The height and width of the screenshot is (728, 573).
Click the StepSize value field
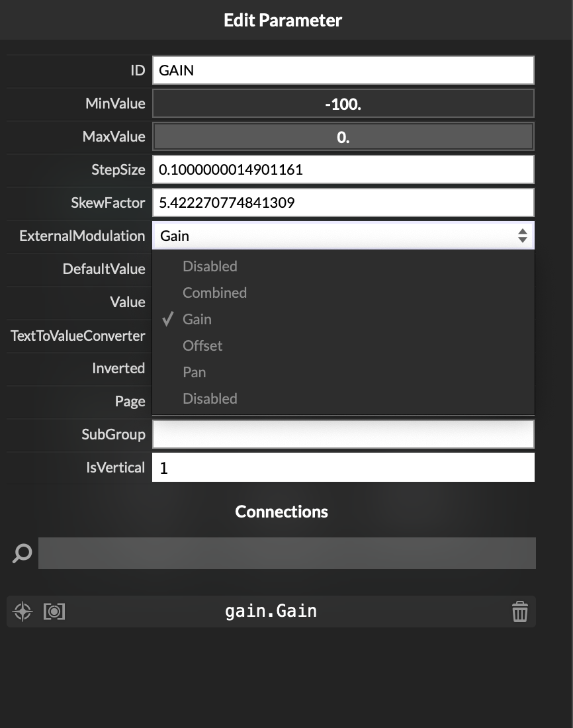click(x=343, y=169)
